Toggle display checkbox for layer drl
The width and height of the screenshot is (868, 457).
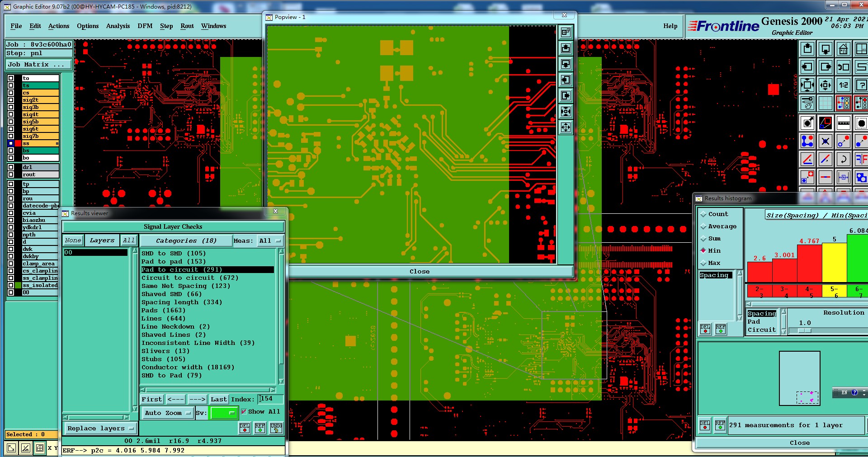point(11,167)
